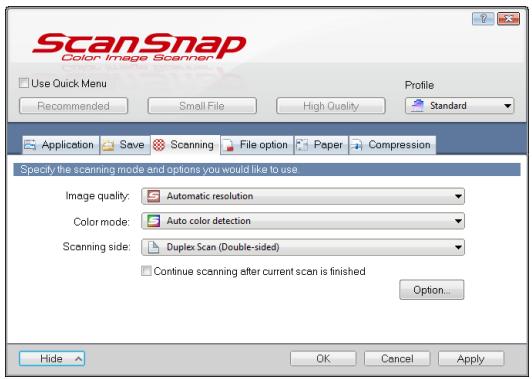
Task: Click the Small File button
Action: 202,106
